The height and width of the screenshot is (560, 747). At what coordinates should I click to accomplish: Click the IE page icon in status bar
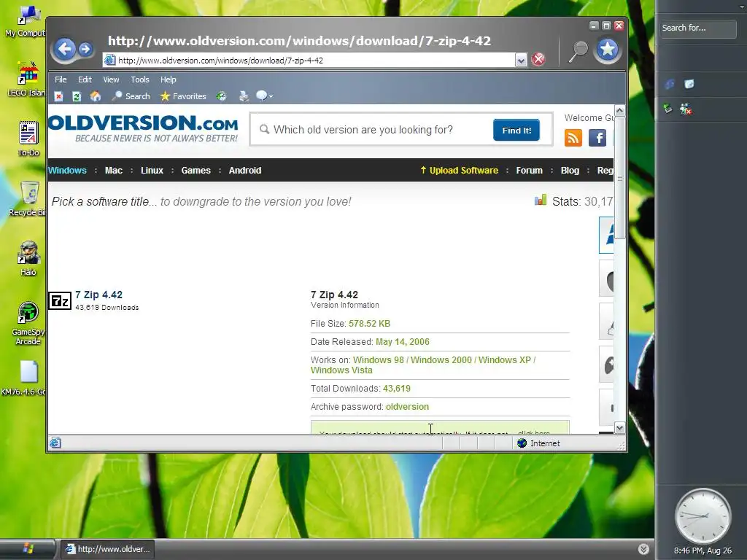pos(55,443)
